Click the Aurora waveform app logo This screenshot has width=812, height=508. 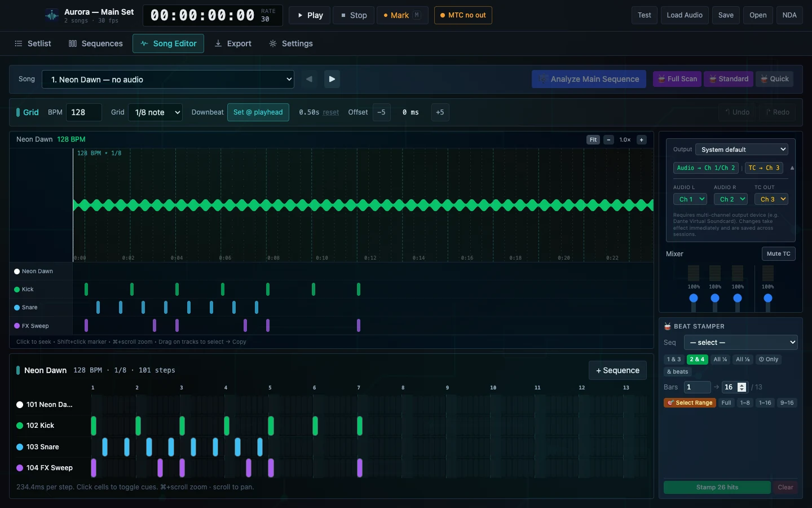[x=52, y=15]
